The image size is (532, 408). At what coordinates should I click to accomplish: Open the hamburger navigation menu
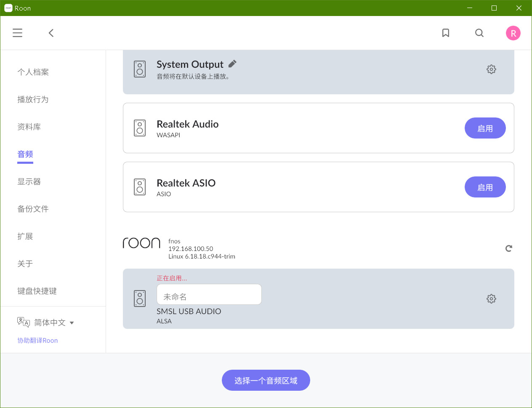(17, 33)
